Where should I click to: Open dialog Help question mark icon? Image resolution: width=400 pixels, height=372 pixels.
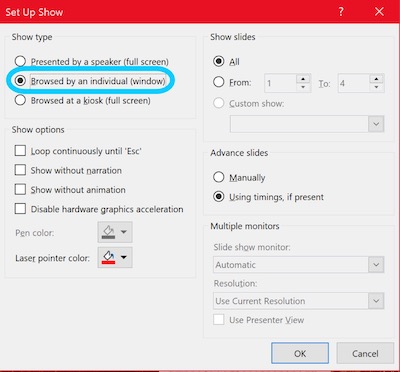[341, 12]
